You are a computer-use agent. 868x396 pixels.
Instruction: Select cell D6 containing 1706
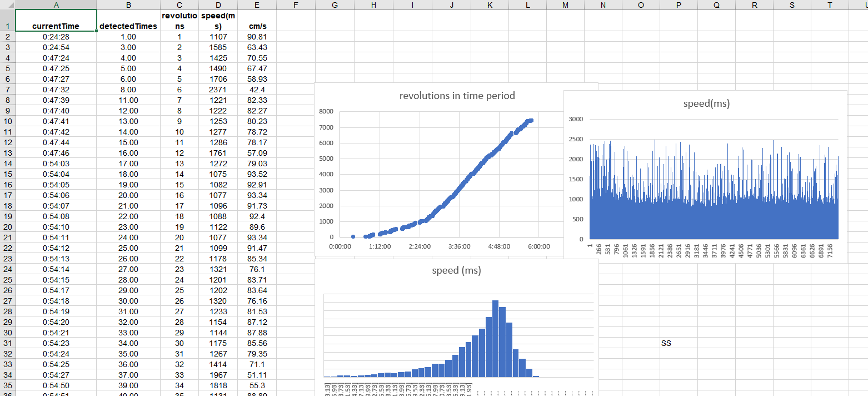pos(217,79)
